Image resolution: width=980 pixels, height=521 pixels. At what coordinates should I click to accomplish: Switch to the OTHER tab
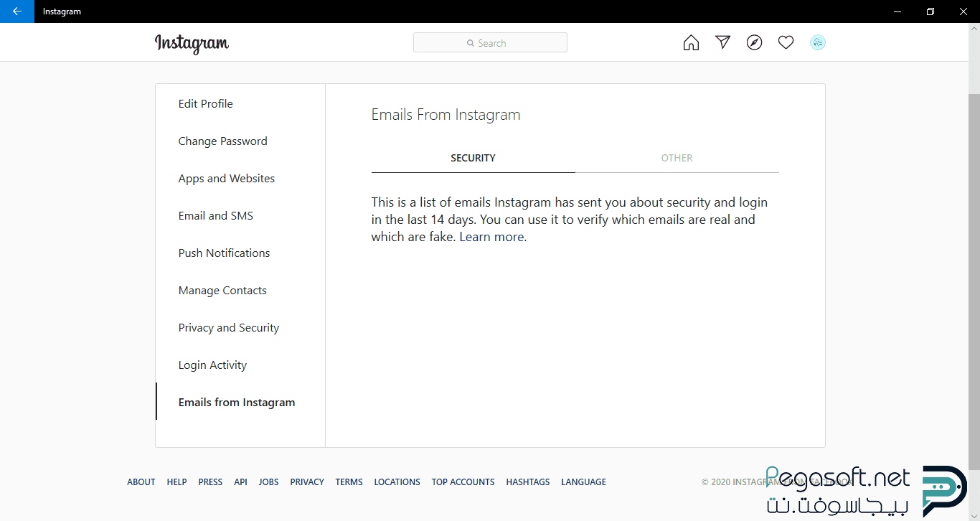coord(677,158)
